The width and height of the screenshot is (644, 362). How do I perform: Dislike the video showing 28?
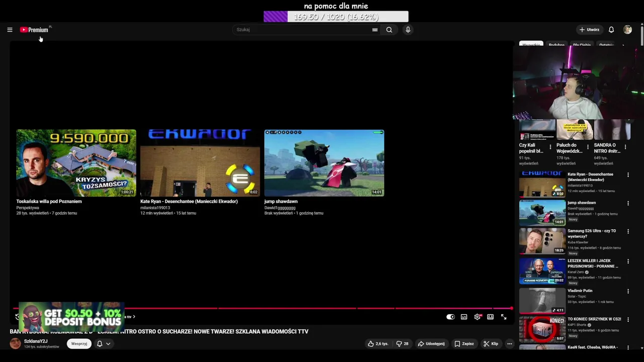click(x=402, y=344)
